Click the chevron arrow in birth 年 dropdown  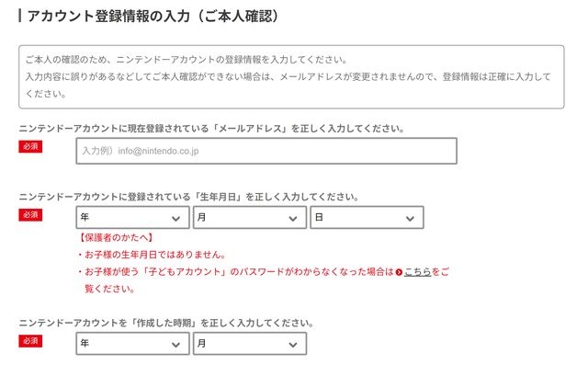point(175,218)
